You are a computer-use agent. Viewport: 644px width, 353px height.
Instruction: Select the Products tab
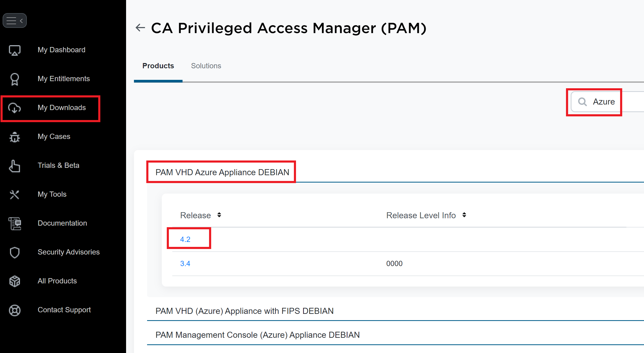[x=158, y=66]
